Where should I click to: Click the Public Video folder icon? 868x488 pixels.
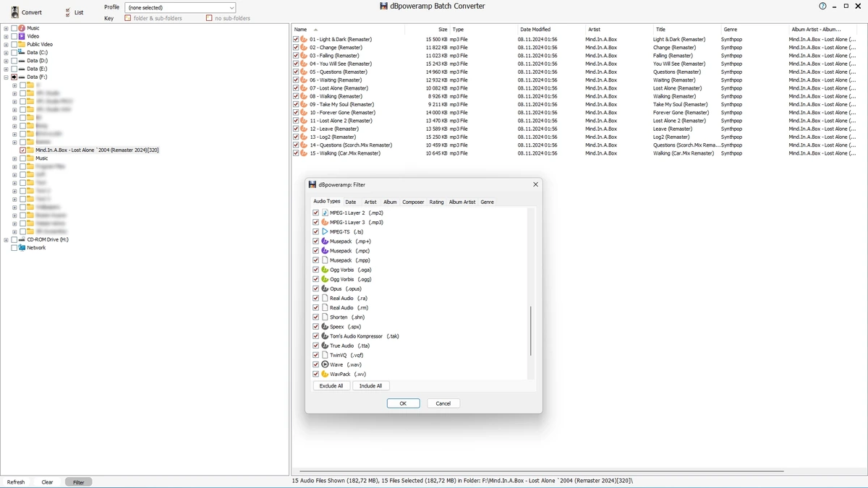click(22, 44)
